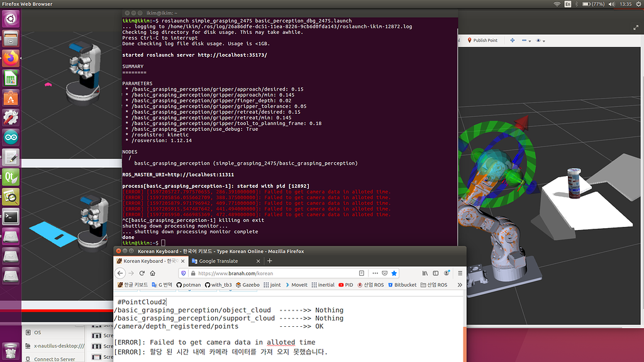
Task: Open Firefox hamburger menu
Action: coord(460,273)
